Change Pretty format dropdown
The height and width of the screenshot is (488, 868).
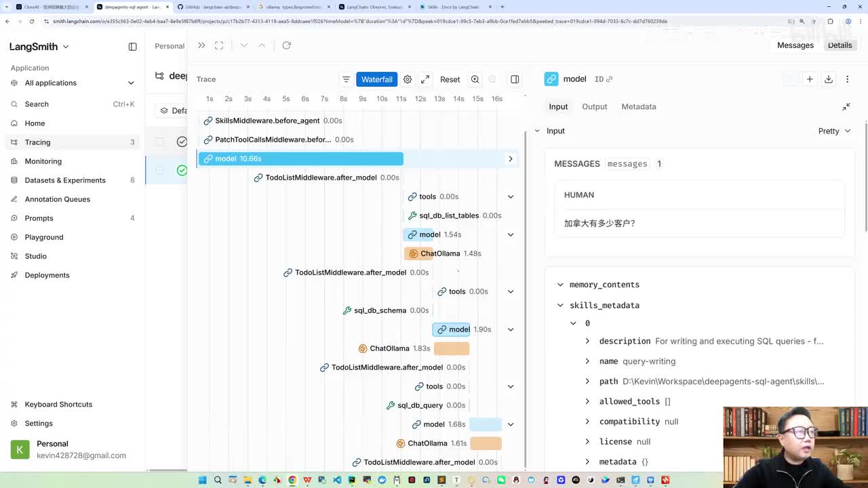(x=835, y=131)
